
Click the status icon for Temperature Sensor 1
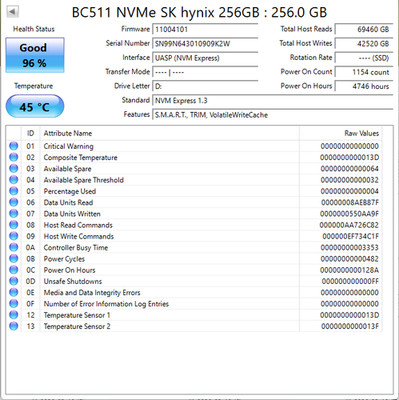coord(14,315)
